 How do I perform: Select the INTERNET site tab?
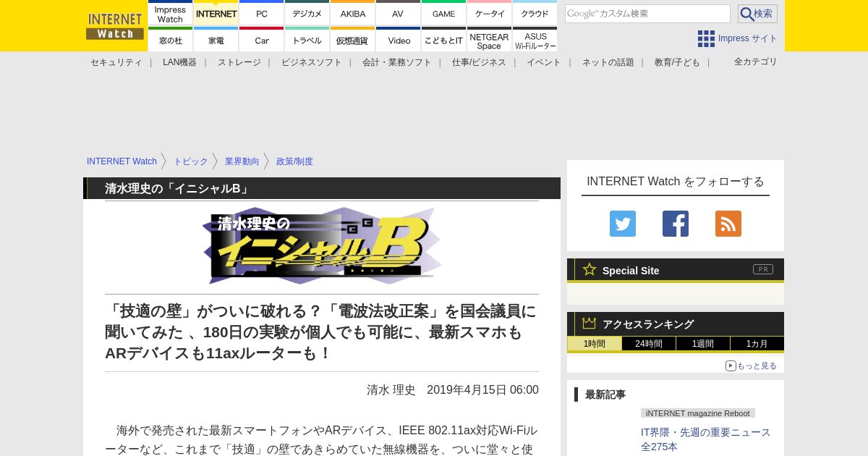216,13
